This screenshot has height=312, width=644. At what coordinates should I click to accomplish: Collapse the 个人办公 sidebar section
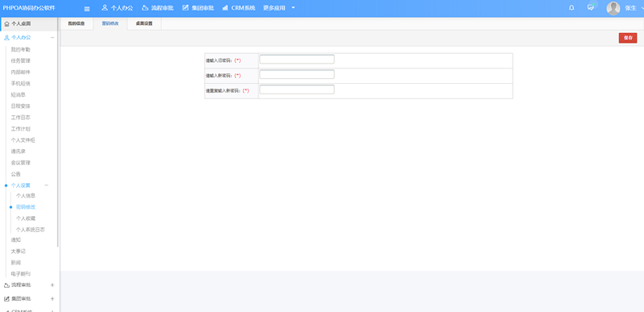click(x=52, y=37)
